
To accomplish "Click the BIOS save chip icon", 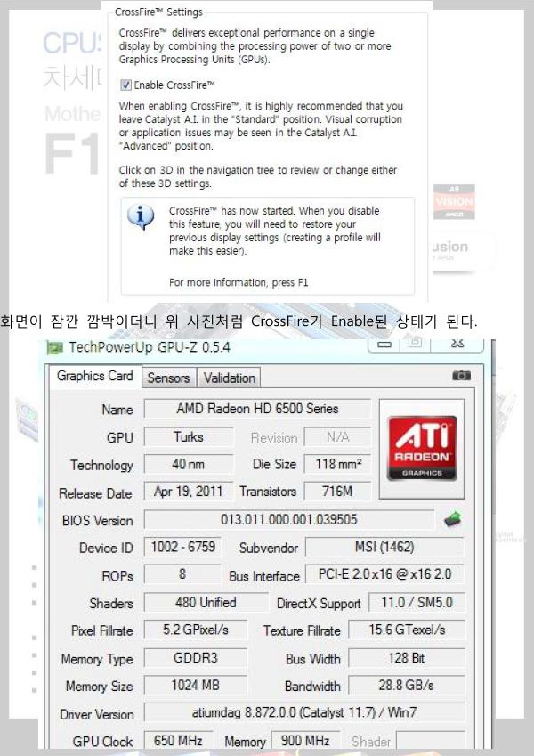I will click(x=452, y=519).
